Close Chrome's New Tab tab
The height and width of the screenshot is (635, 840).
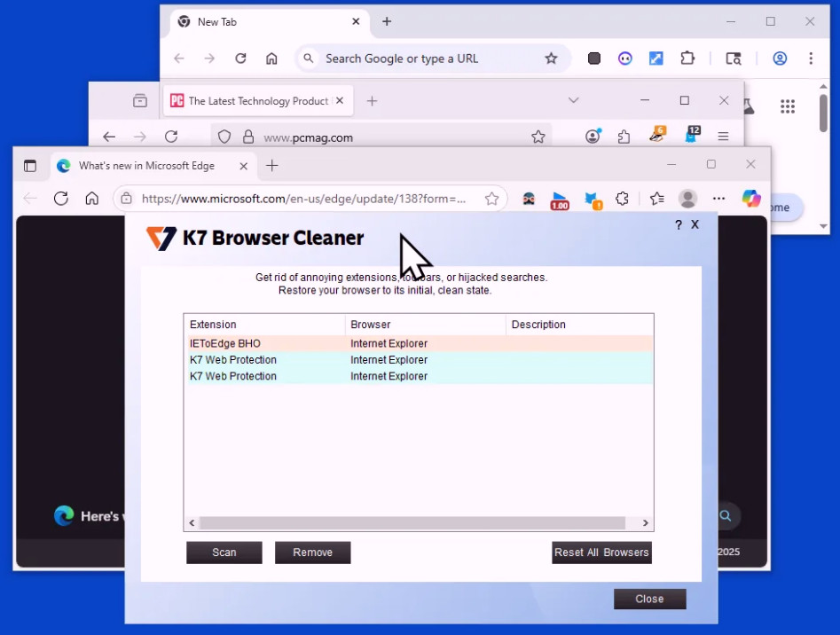[x=356, y=22]
